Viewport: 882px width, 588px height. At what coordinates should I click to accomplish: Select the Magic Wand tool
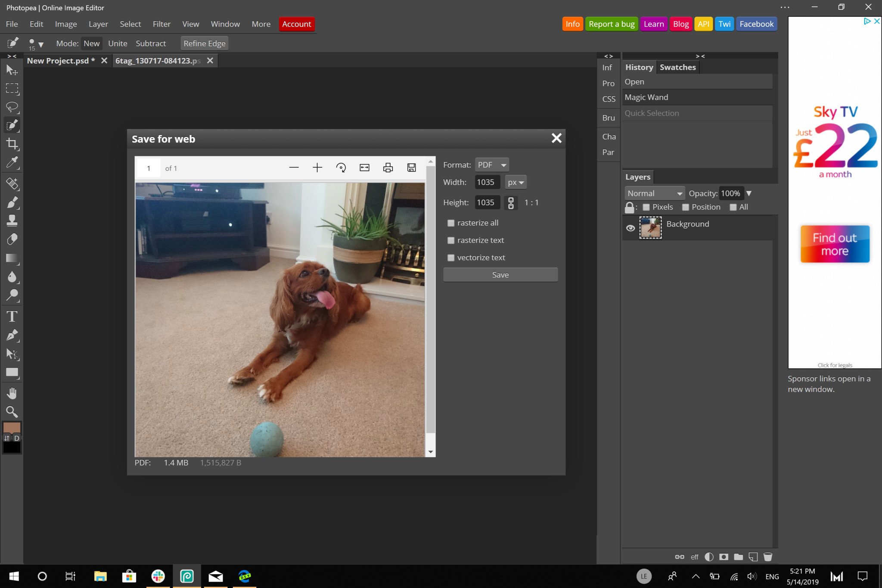[12, 125]
